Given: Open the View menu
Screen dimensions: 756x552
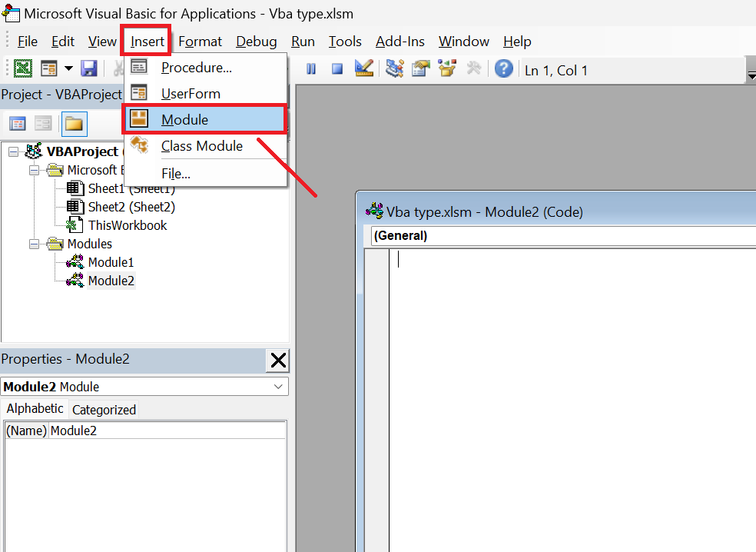Looking at the screenshot, I should pos(101,42).
